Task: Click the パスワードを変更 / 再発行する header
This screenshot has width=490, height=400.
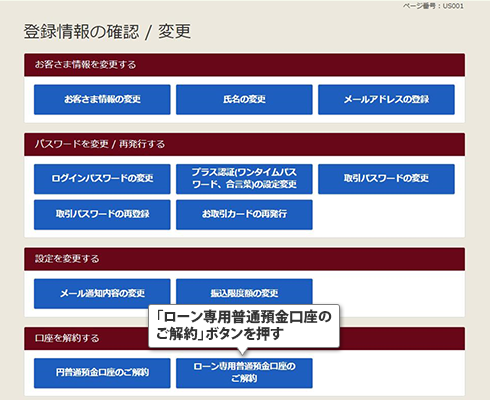Action: (244, 144)
